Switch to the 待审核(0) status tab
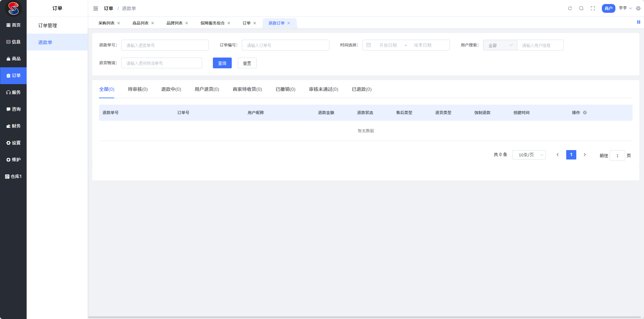Screen dimensions: 644x319 coord(137,89)
